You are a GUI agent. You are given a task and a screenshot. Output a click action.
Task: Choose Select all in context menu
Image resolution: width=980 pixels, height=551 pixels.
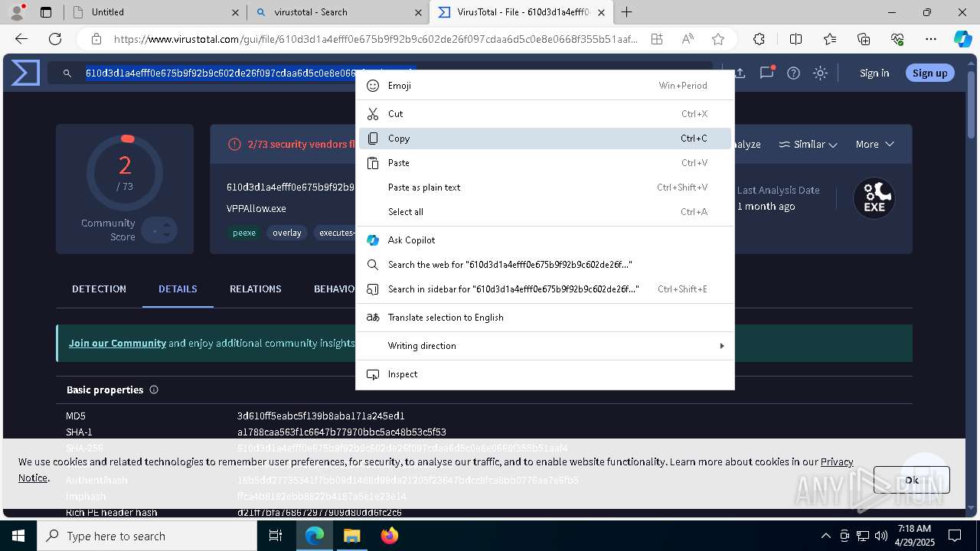click(545, 212)
